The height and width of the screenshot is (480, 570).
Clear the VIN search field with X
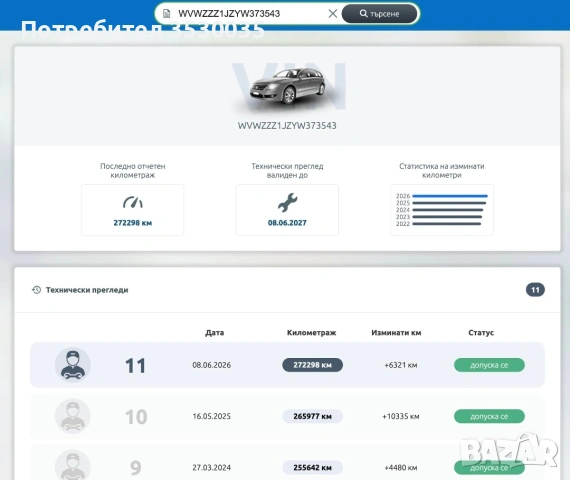pyautogui.click(x=333, y=14)
